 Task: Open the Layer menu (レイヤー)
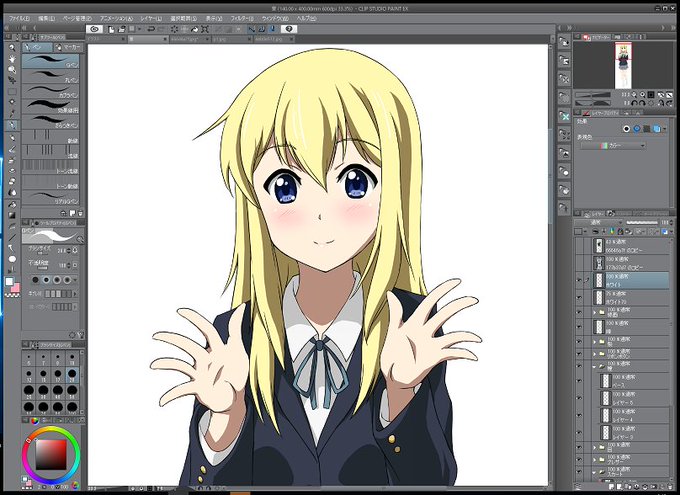pyautogui.click(x=150, y=19)
